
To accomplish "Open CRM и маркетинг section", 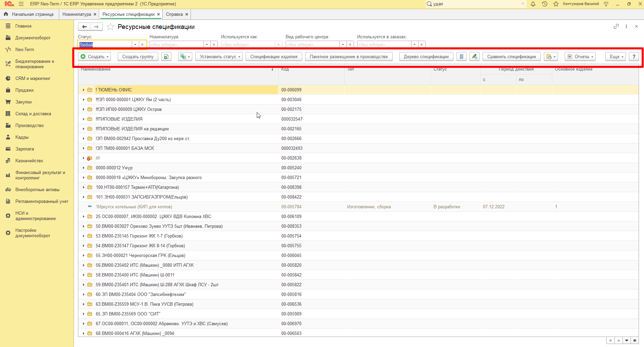I will coord(33,79).
